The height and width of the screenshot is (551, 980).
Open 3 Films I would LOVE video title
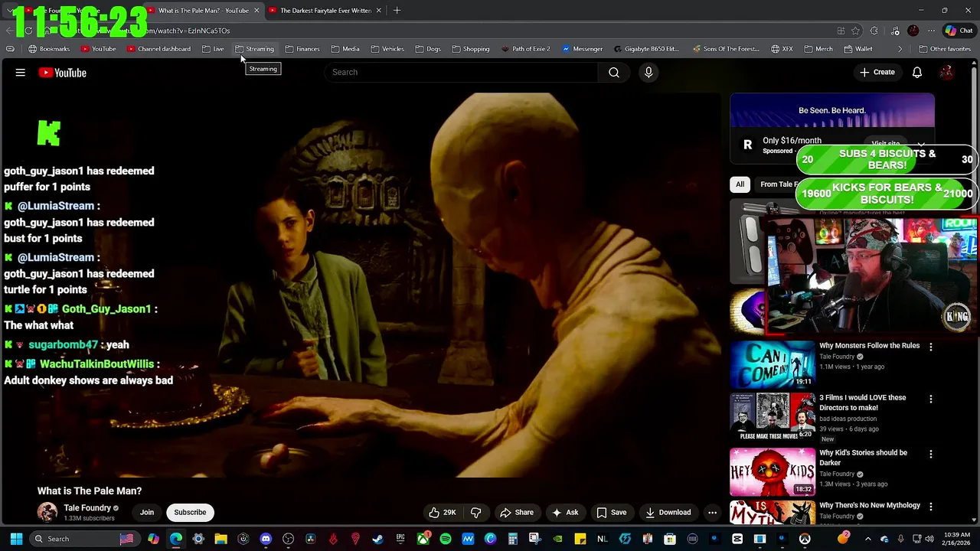(863, 403)
